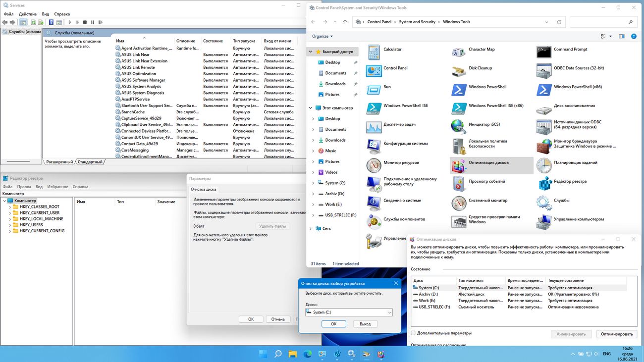Open the Calculator tool icon
Image resolution: width=644 pixels, height=362 pixels.
374,52
